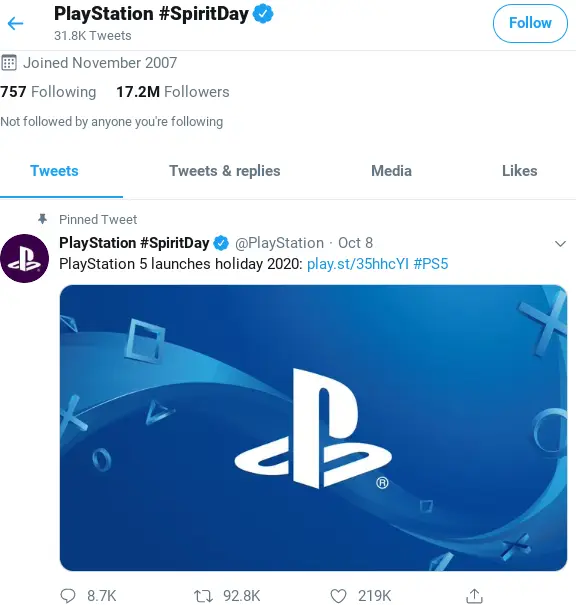
Task: Click the reply speech bubble icon
Action: coord(68,595)
